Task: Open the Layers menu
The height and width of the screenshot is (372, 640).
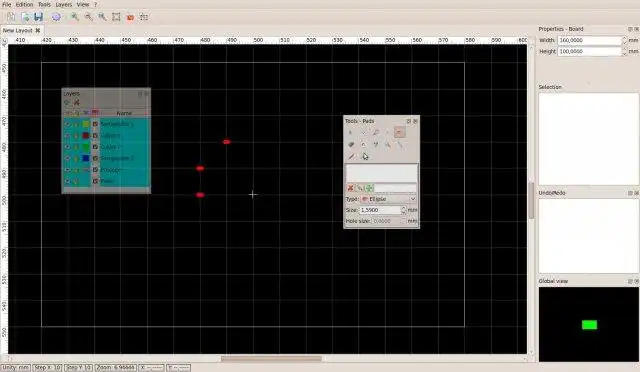Action: 64,4
